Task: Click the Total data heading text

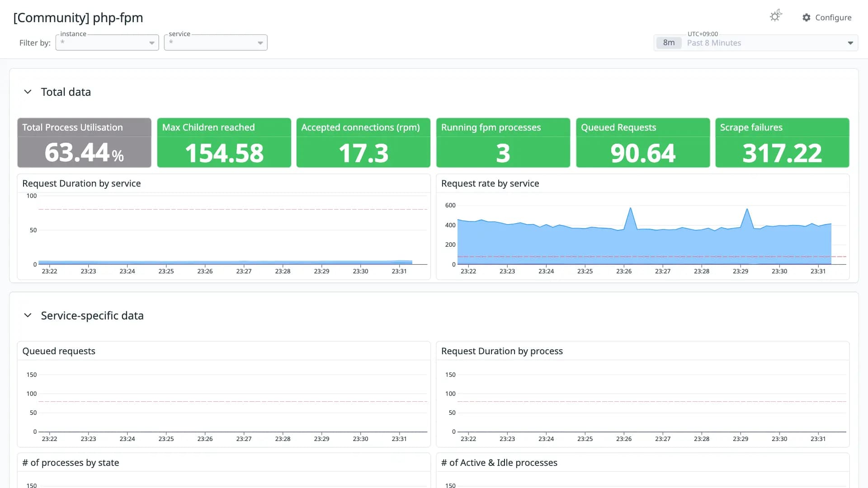Action: [66, 92]
